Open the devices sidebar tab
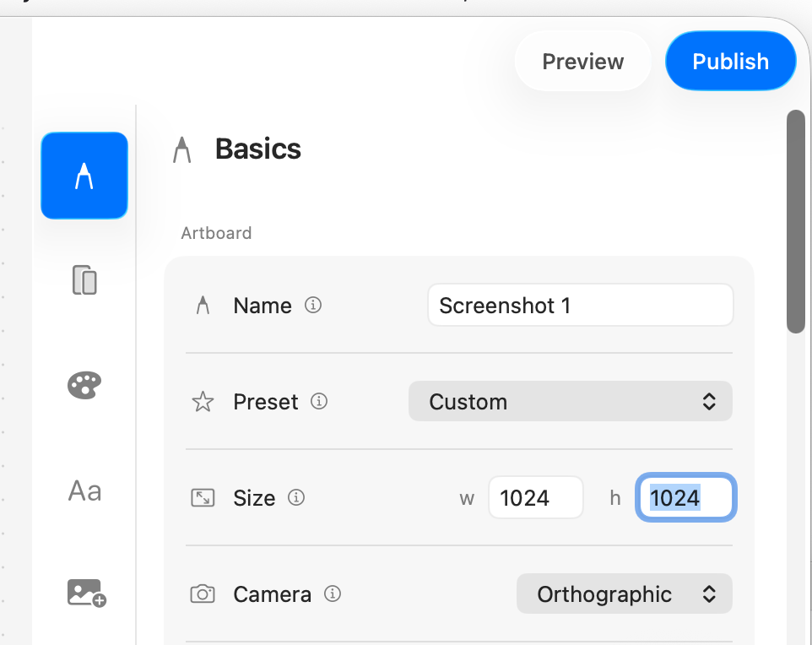Image resolution: width=812 pixels, height=645 pixels. pyautogui.click(x=84, y=279)
